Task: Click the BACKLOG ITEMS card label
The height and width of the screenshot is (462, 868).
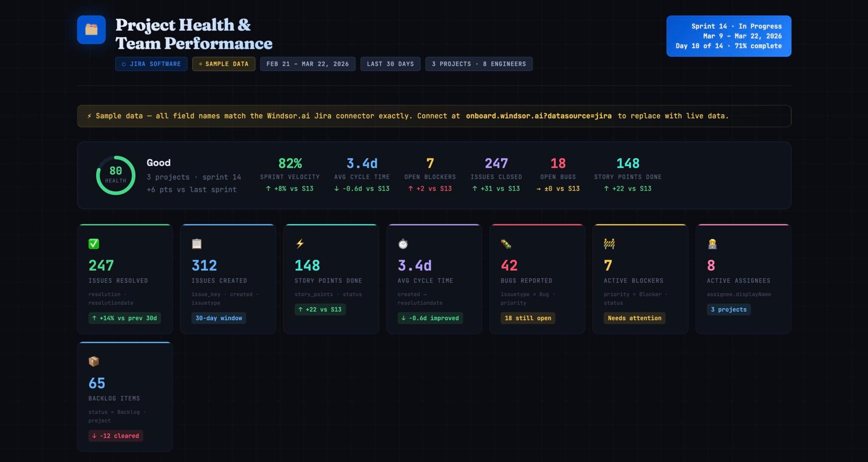Action: [x=114, y=399]
